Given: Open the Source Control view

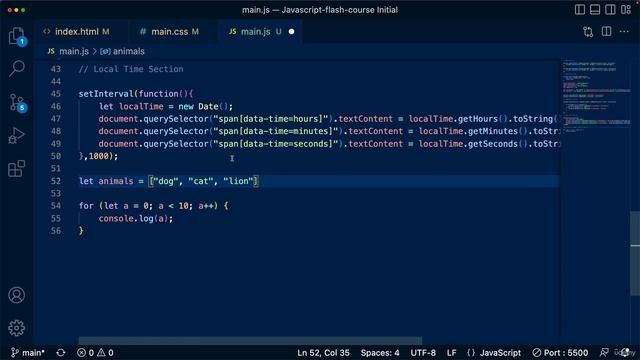Looking at the screenshot, I should [17, 102].
